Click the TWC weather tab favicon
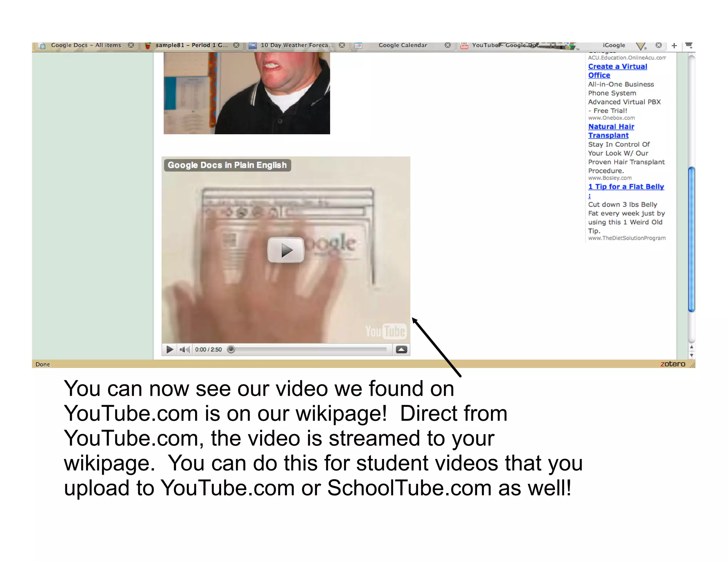 252,45
